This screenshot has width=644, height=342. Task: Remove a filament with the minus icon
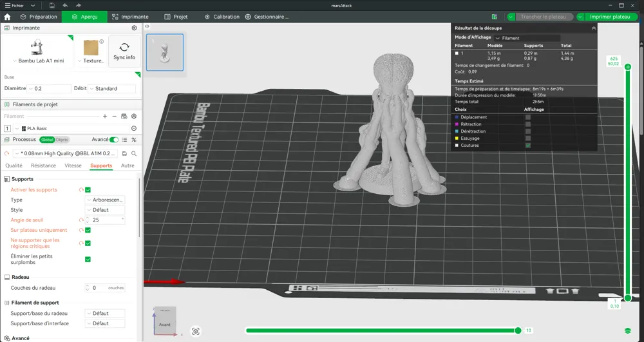coord(114,116)
